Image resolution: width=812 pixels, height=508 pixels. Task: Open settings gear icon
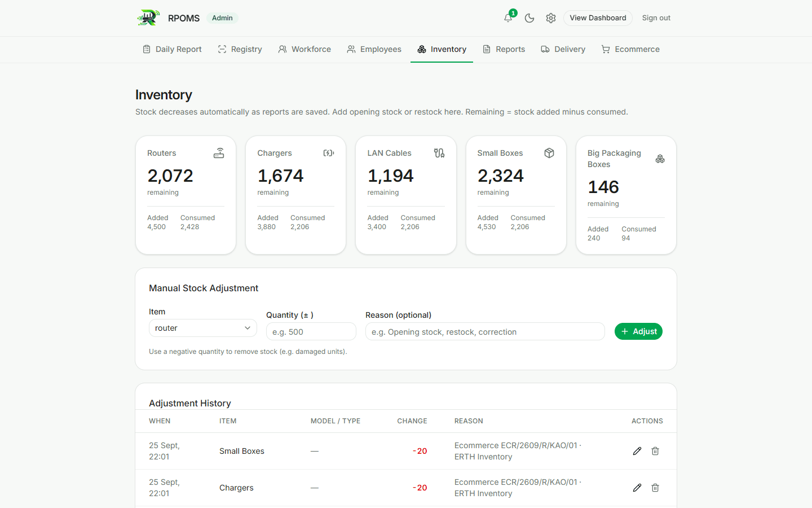(551, 18)
